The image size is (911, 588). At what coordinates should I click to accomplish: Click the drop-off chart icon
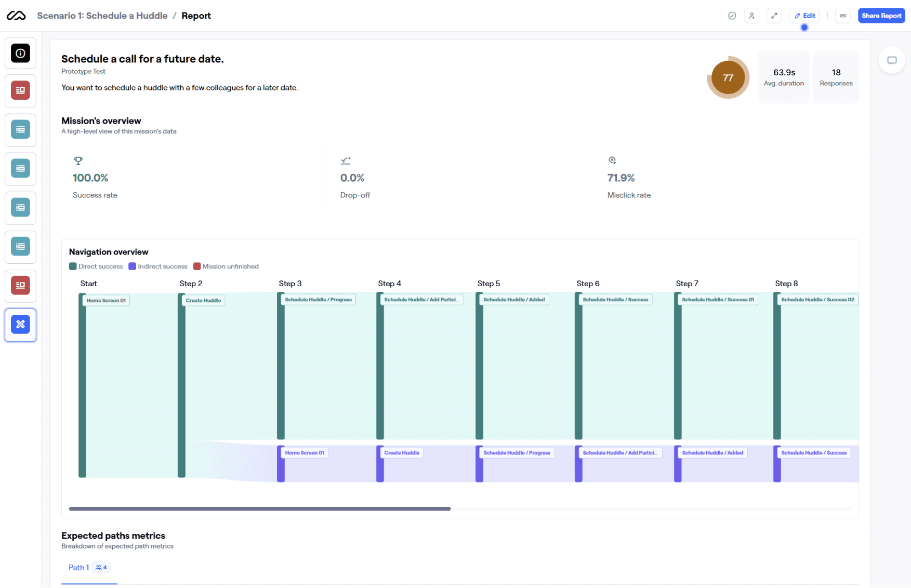click(346, 161)
